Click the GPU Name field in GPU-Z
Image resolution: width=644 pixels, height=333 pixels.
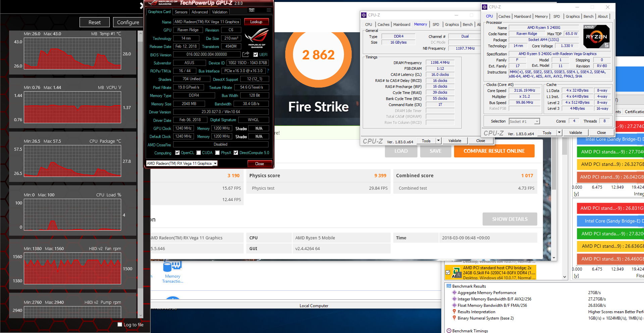pos(207,22)
